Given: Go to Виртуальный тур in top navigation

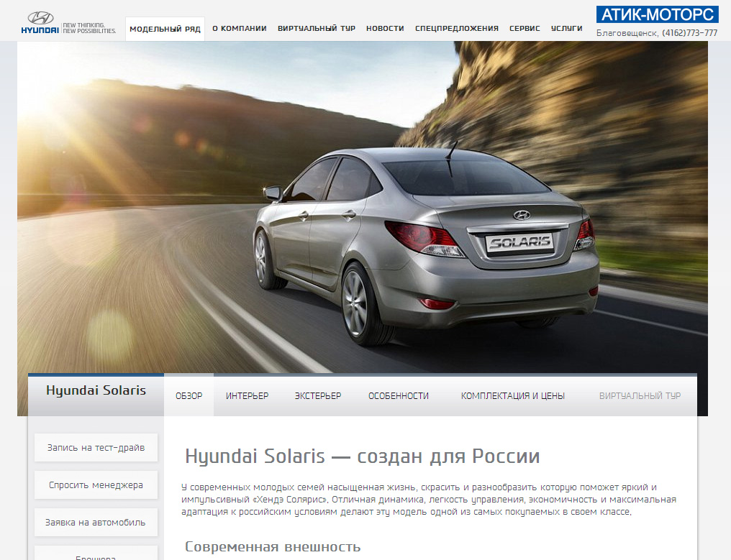Looking at the screenshot, I should click(x=317, y=29).
